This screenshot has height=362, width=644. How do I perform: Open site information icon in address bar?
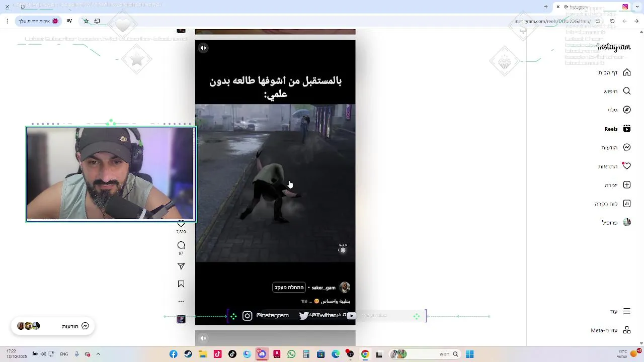coord(598,21)
